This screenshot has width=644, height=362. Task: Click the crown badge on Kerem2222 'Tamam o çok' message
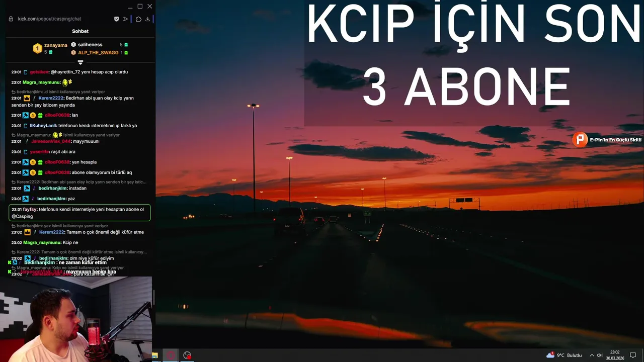[27, 232]
